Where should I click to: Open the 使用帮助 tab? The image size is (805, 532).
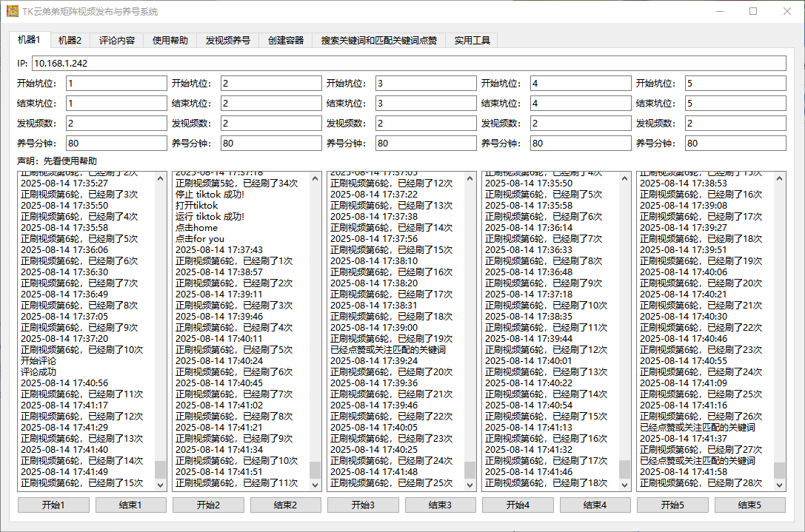pyautogui.click(x=170, y=40)
